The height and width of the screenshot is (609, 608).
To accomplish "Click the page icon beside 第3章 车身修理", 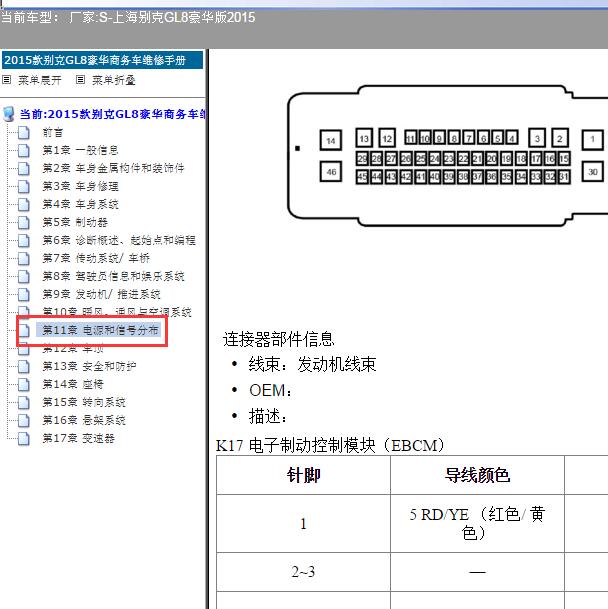I will (24, 186).
